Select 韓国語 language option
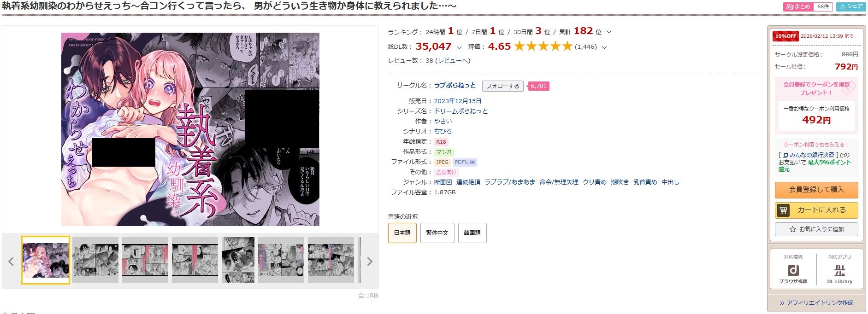This screenshot has height=314, width=868. coord(472,233)
